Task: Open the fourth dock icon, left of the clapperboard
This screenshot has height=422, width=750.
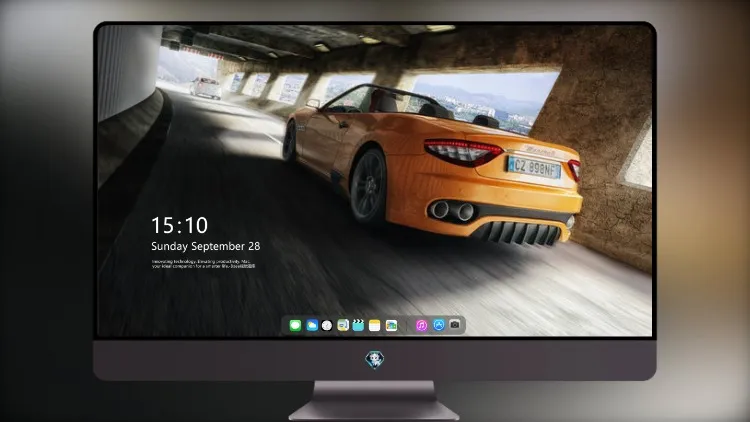Action: click(x=343, y=325)
